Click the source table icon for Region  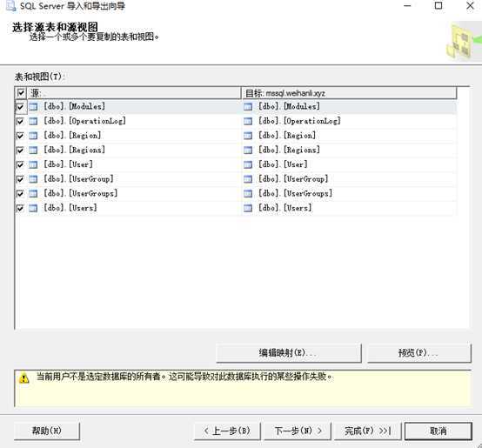[x=33, y=136]
